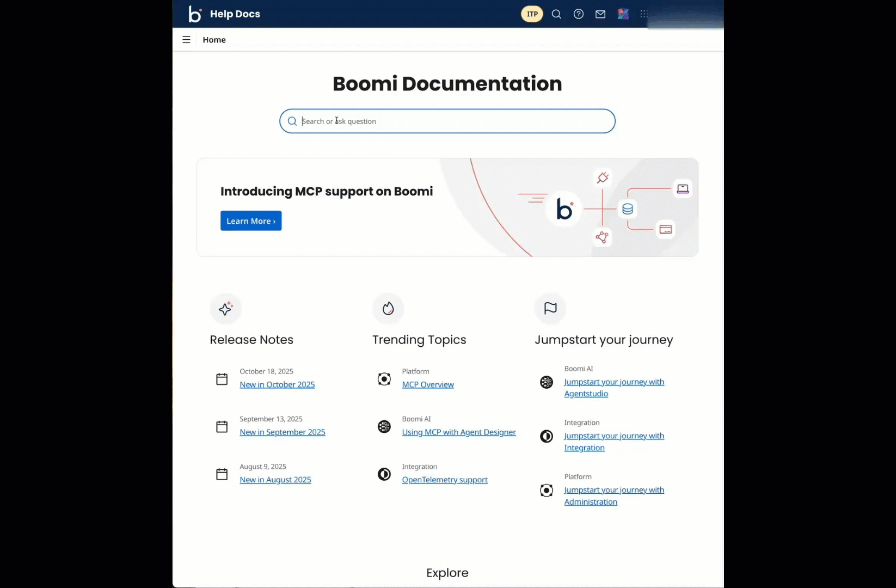The height and width of the screenshot is (588, 896).
Task: Click the Learn More button for MCP support
Action: pyautogui.click(x=250, y=220)
